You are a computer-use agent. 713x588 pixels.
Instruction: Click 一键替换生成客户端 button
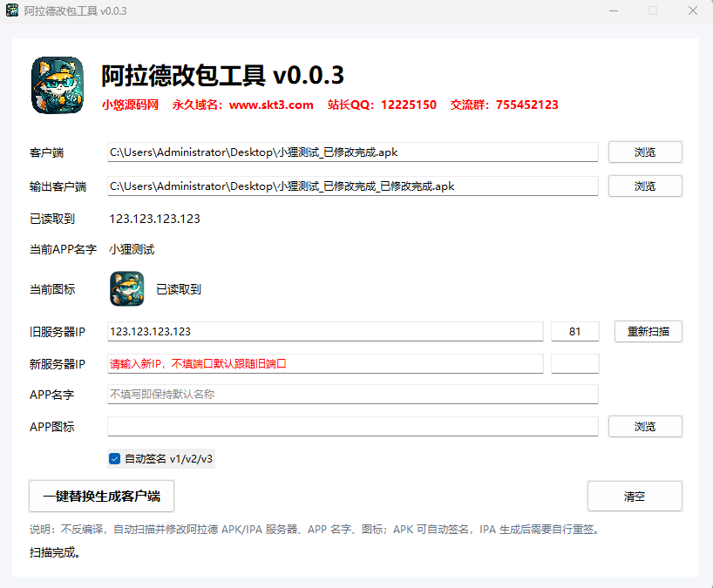tap(101, 497)
